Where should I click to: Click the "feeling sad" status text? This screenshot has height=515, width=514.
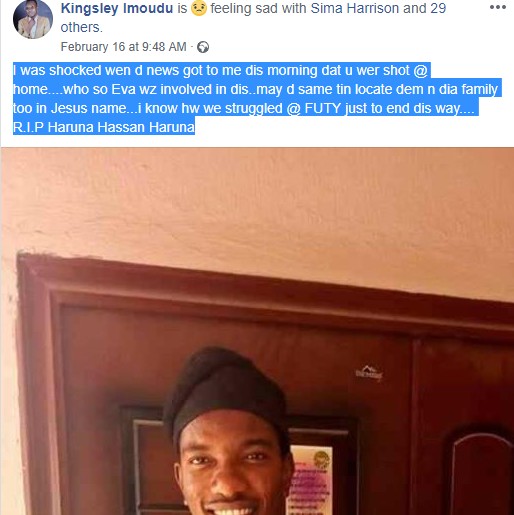[x=244, y=8]
